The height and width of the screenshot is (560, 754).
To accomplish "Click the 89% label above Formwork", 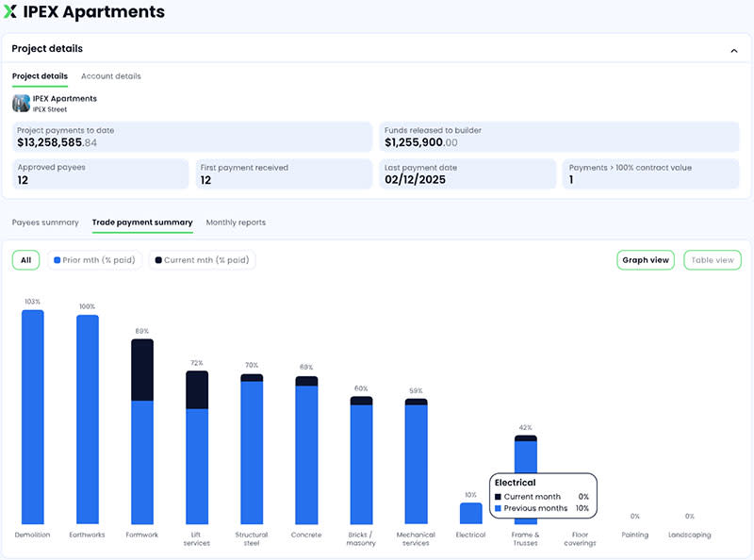I will 142,331.
